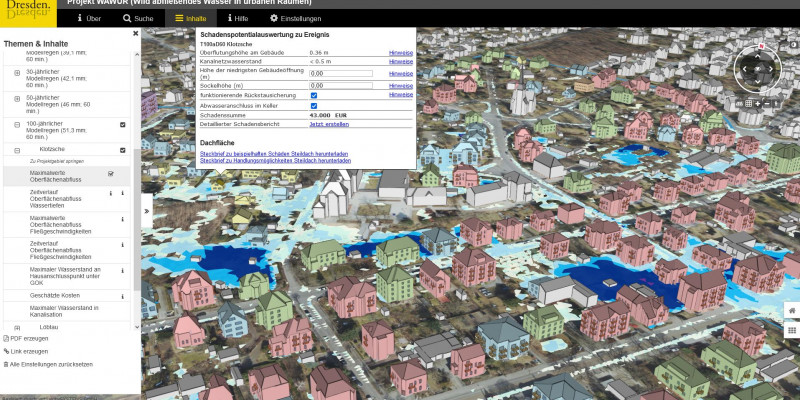Uncheck the Klotzsche layer checkbox
The image size is (800, 400).
pos(122,150)
